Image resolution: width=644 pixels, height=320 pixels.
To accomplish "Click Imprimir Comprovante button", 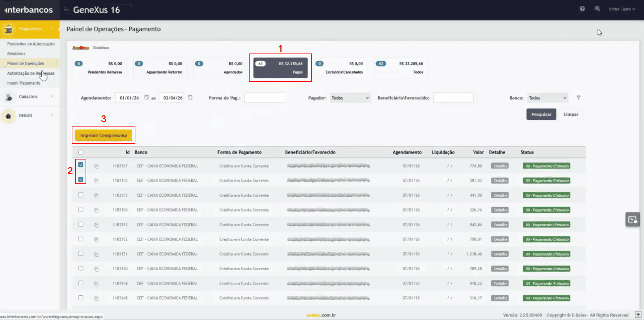I will [x=103, y=135].
